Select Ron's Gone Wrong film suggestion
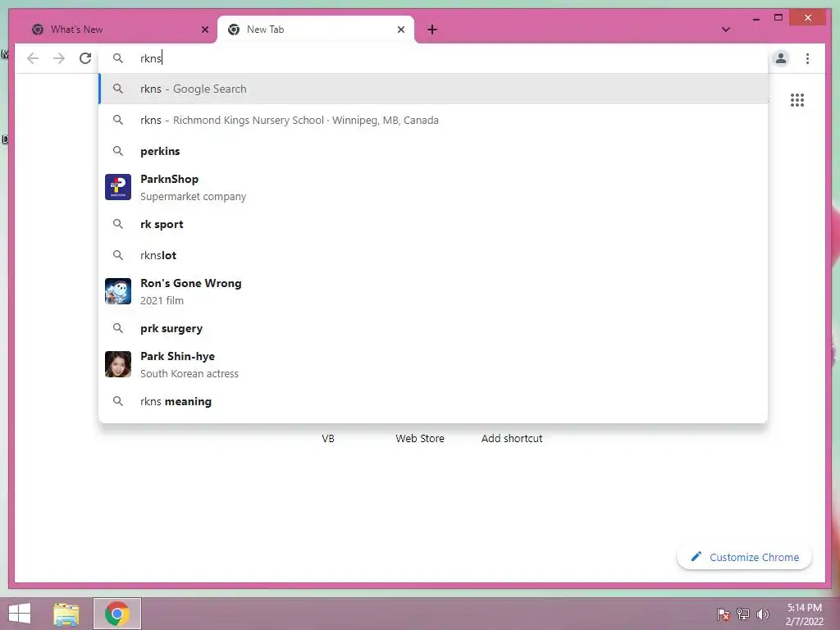The image size is (840, 630). (433, 291)
